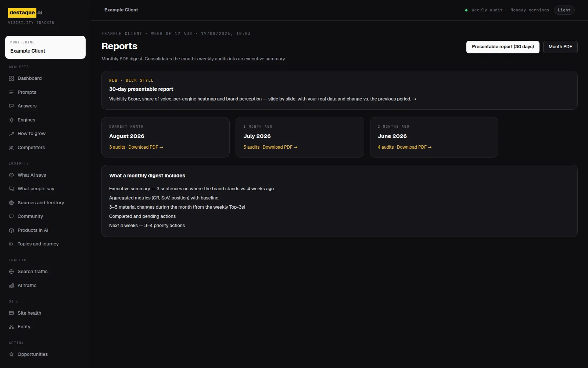
Task: Click the Sources and territory globe icon
Action: [11, 203]
